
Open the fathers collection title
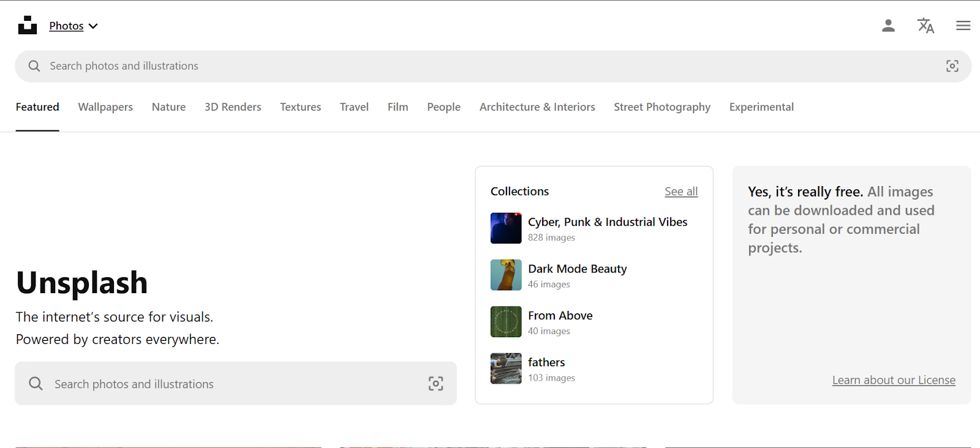[x=546, y=362]
